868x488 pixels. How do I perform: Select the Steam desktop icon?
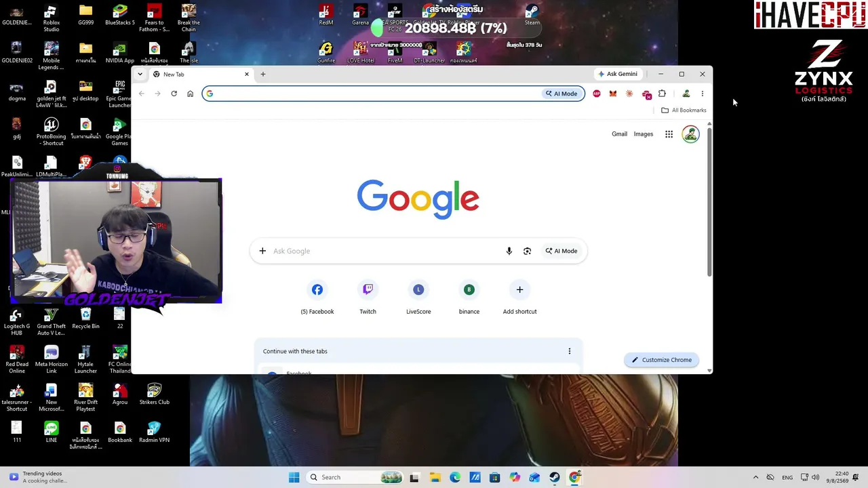pyautogui.click(x=532, y=16)
